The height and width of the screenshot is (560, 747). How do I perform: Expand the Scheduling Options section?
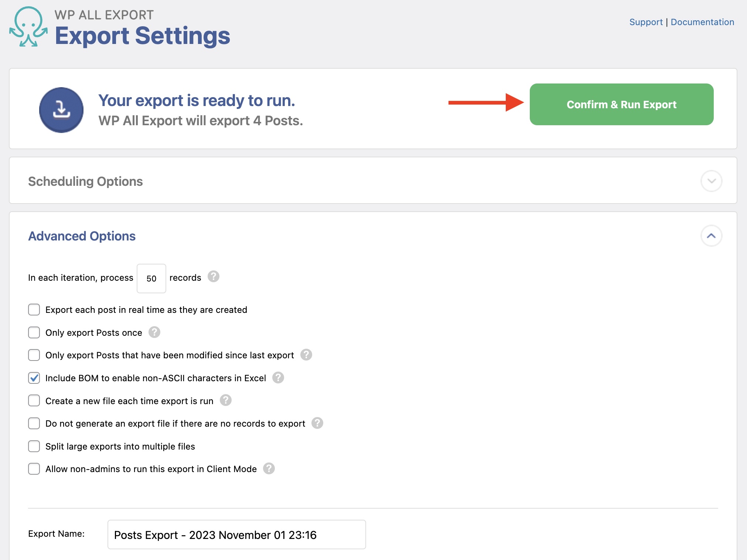coord(711,181)
